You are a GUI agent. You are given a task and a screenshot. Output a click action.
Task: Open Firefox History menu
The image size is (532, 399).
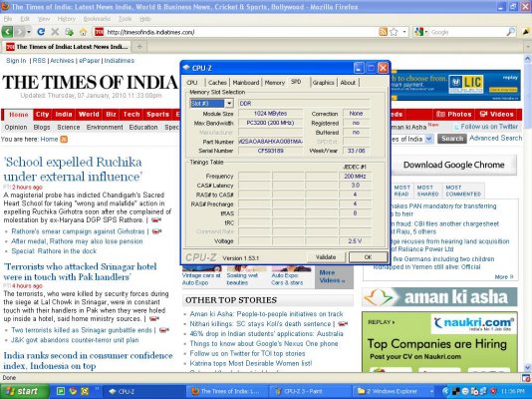(x=66, y=19)
